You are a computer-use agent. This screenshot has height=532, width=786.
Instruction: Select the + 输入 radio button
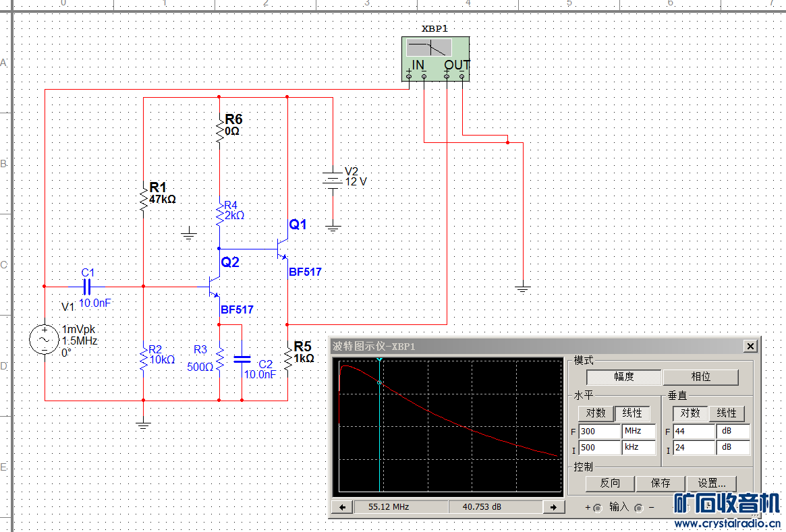(598, 508)
